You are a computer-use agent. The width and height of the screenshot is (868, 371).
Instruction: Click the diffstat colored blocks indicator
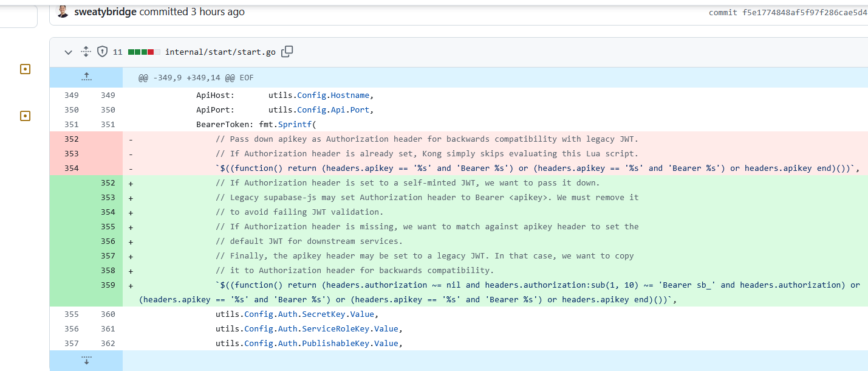tap(144, 52)
